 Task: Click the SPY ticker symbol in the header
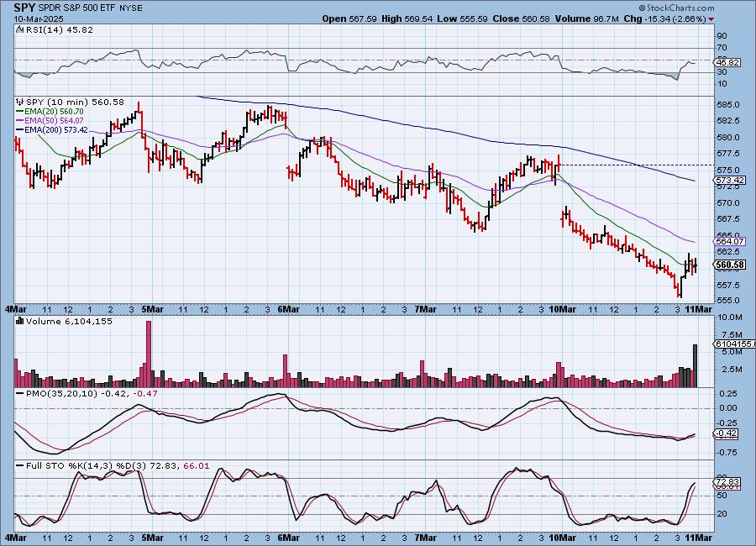click(24, 8)
